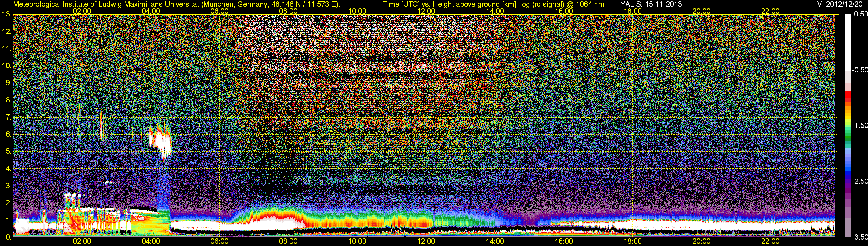Click the 14:00 label on the lower time axis

tap(495, 241)
